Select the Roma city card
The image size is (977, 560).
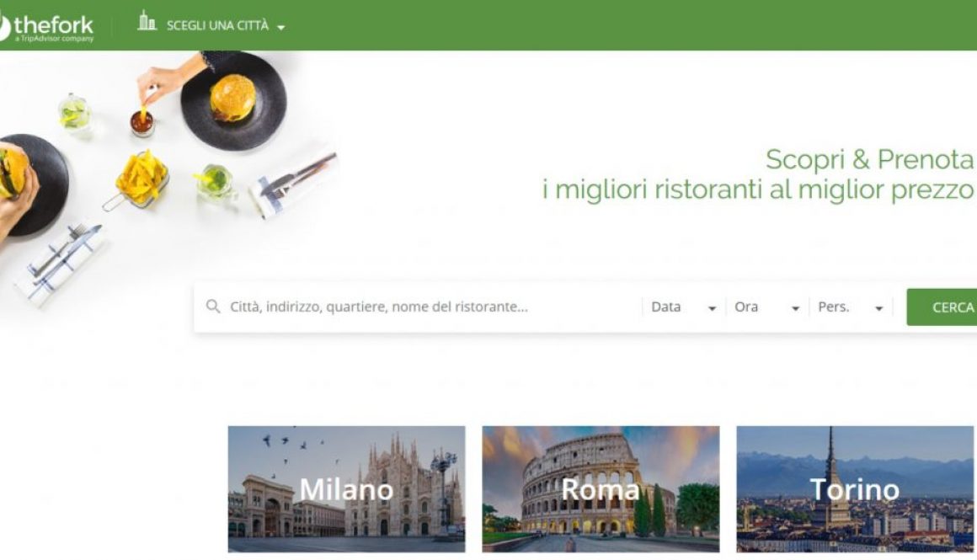(601, 489)
